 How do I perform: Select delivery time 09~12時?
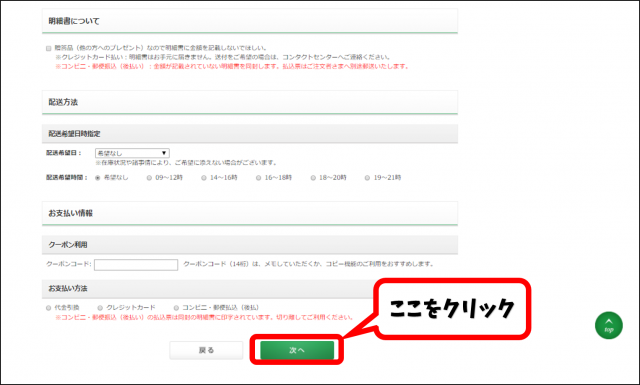[149, 178]
